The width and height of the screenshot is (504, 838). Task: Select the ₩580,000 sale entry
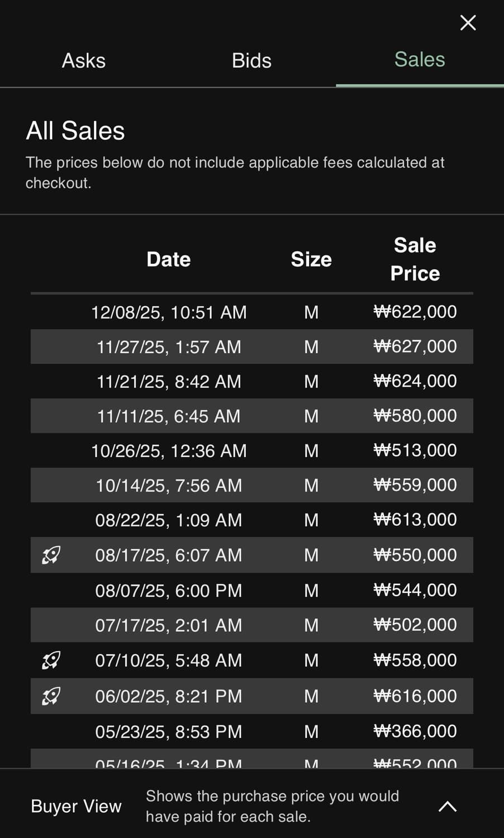(x=415, y=416)
